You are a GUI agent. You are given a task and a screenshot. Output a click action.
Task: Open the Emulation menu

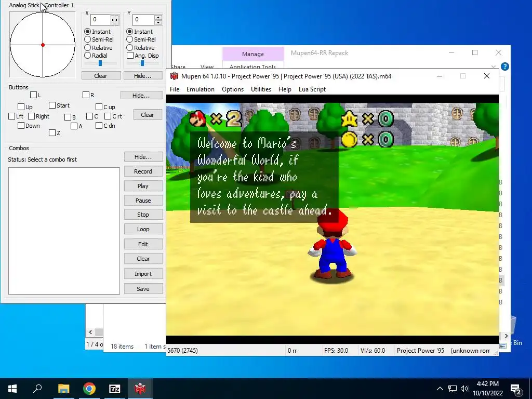coord(201,89)
